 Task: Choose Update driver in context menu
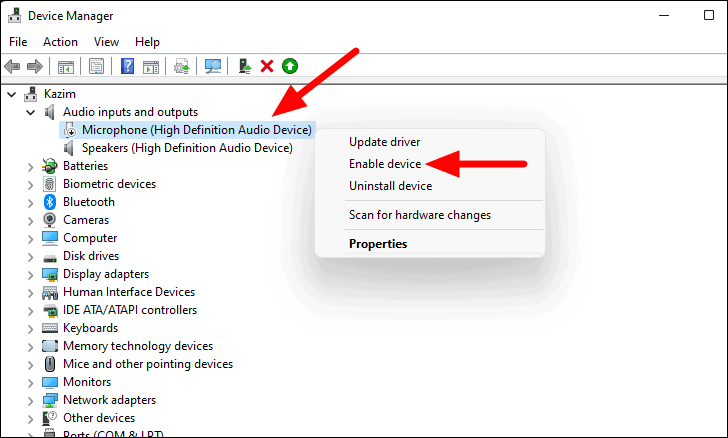(x=384, y=142)
